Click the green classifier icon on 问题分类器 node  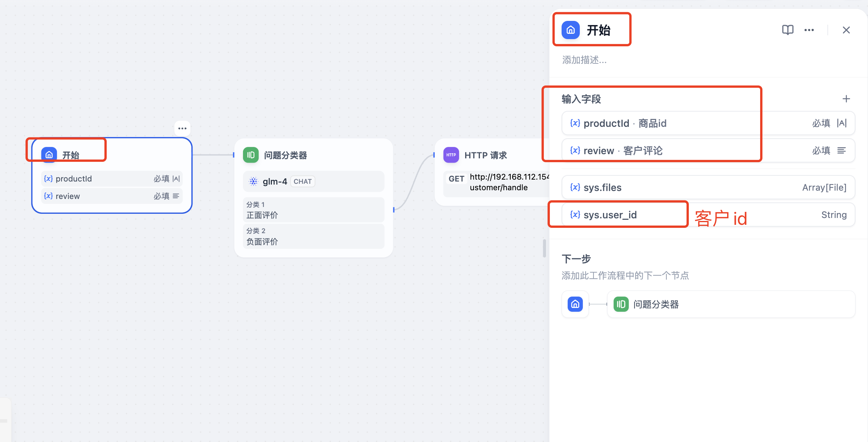pyautogui.click(x=251, y=155)
